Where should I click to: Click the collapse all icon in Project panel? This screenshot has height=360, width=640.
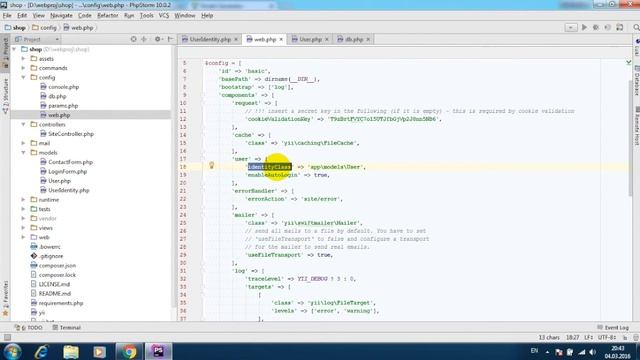144,39
